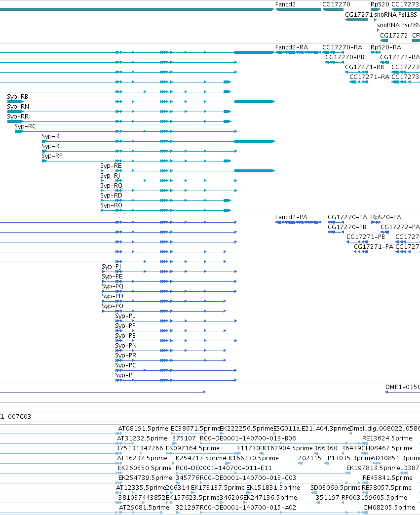The image size is (420, 515).
Task: Select the Syp-RC transcript label
Action: point(25,126)
